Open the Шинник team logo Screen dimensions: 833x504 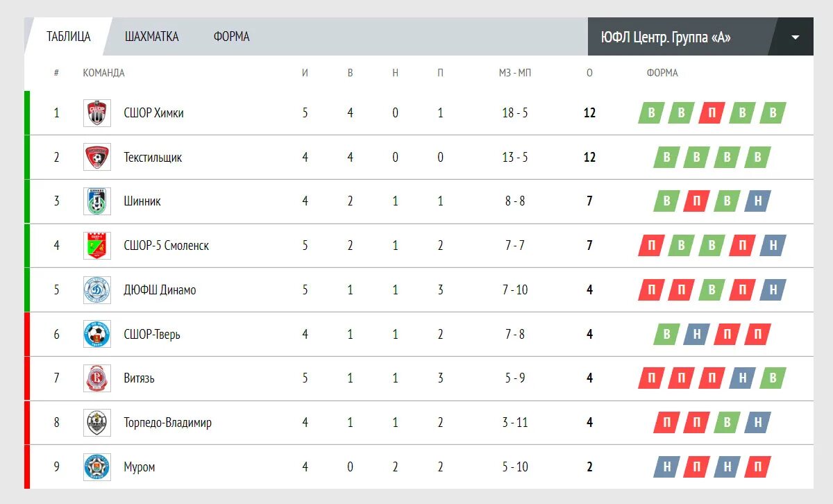[97, 201]
